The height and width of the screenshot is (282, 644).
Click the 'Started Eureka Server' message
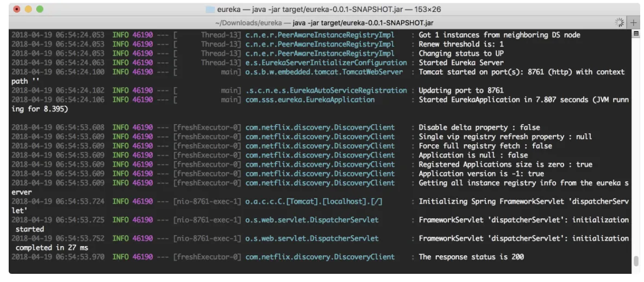[461, 63]
